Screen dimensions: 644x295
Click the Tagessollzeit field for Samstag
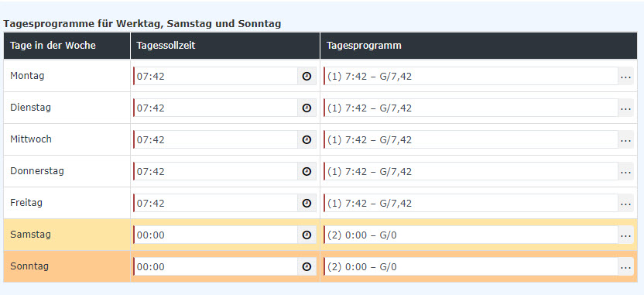[x=216, y=235]
